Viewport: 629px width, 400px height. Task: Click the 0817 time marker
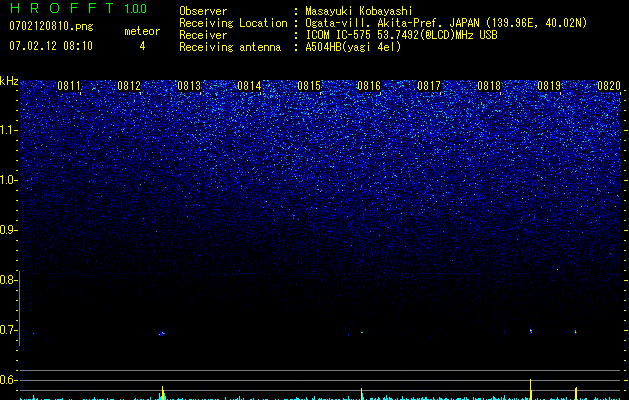pyautogui.click(x=429, y=86)
